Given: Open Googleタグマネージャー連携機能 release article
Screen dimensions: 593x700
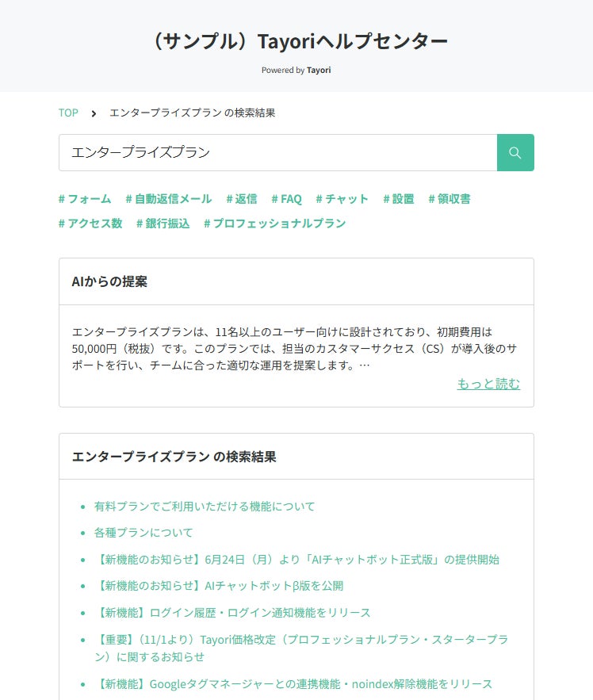Looking at the screenshot, I should coord(293,684).
